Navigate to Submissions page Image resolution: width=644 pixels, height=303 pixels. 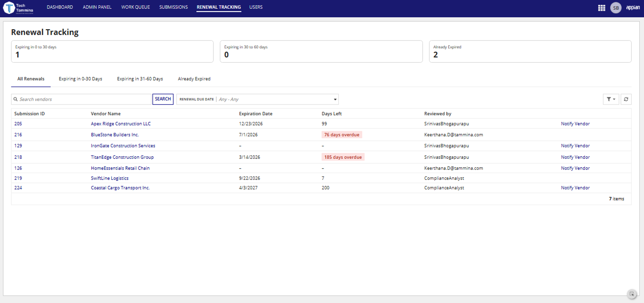click(174, 7)
